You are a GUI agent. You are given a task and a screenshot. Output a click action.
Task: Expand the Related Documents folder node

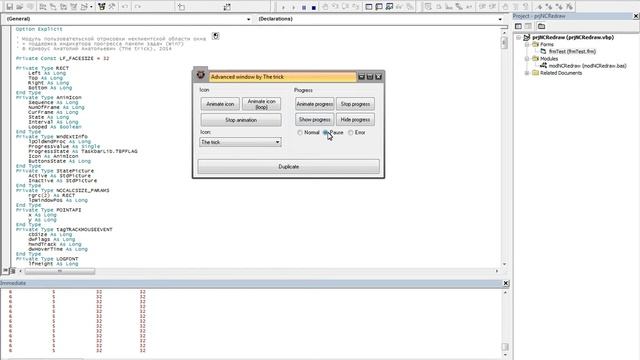(527, 73)
